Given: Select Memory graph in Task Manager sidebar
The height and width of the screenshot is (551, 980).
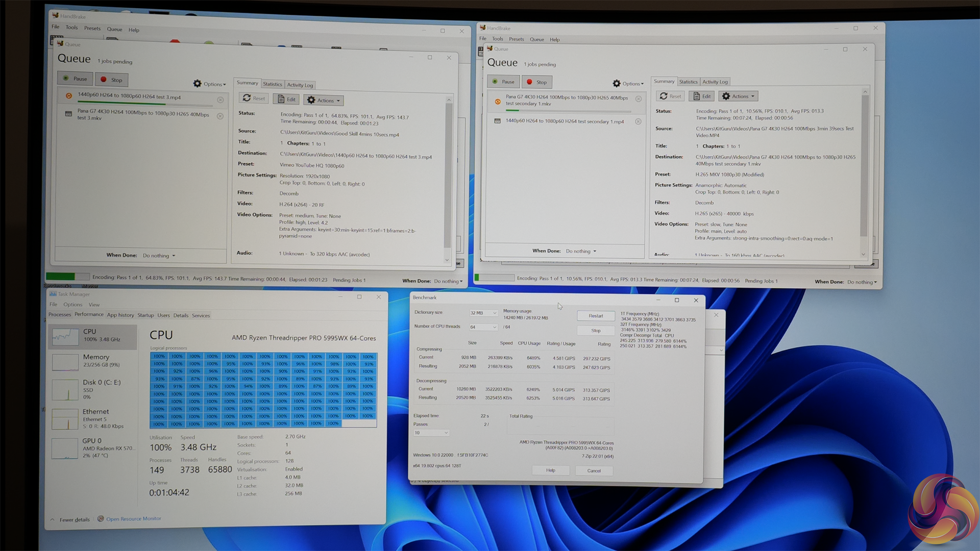Looking at the screenshot, I should pos(65,362).
